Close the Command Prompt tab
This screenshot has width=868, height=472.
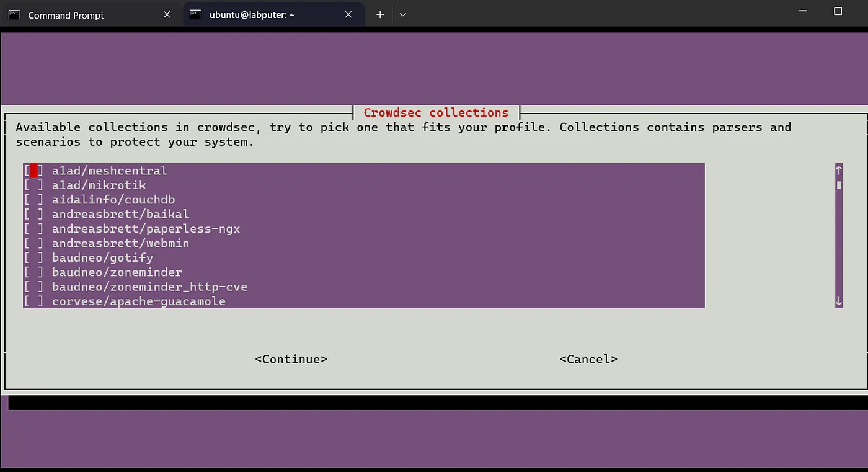tap(167, 15)
